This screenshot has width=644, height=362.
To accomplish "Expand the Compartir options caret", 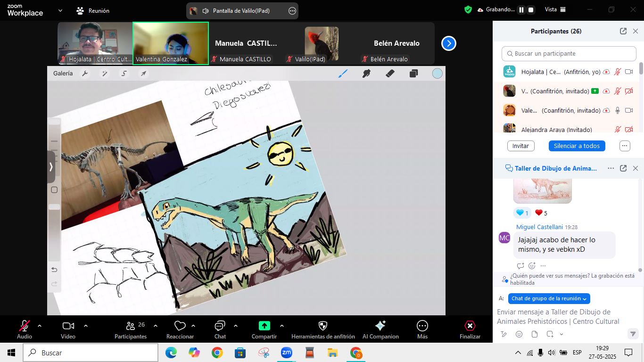I will pos(282,326).
